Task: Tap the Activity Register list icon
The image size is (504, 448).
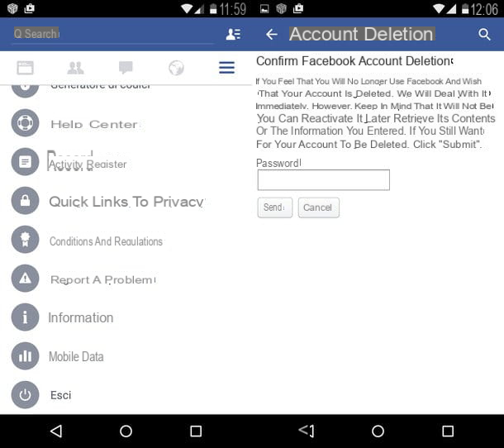Action: pyautogui.click(x=25, y=161)
